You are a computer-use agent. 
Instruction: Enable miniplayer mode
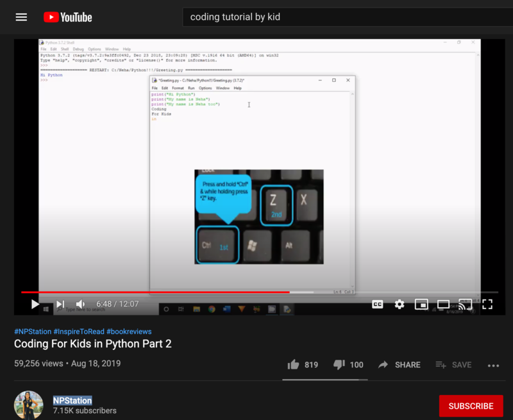click(421, 304)
